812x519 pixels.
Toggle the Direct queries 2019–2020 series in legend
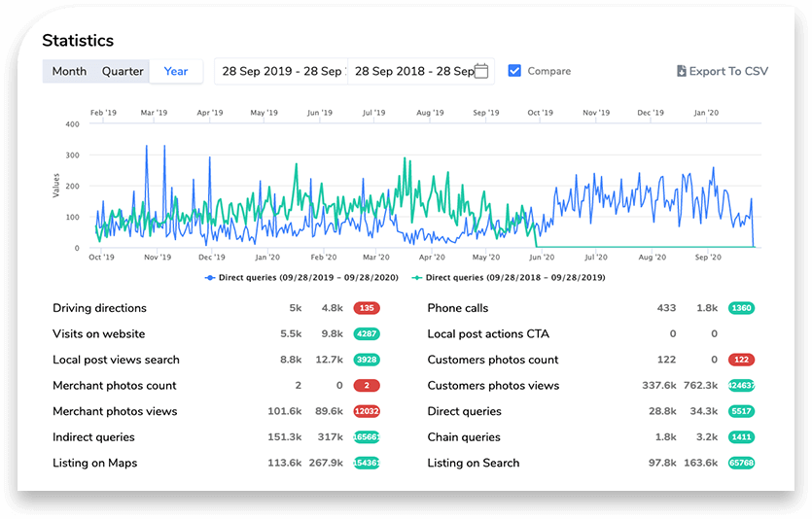[x=306, y=278]
